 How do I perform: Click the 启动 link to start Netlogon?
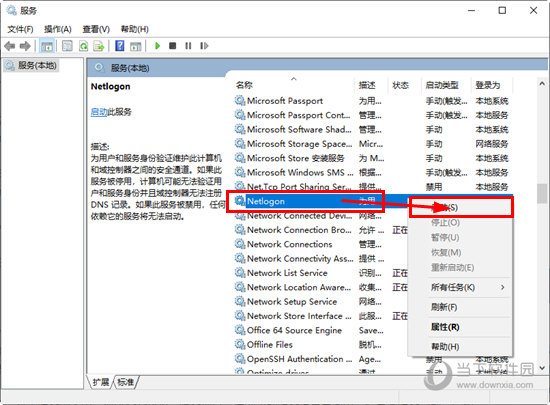tap(99, 112)
